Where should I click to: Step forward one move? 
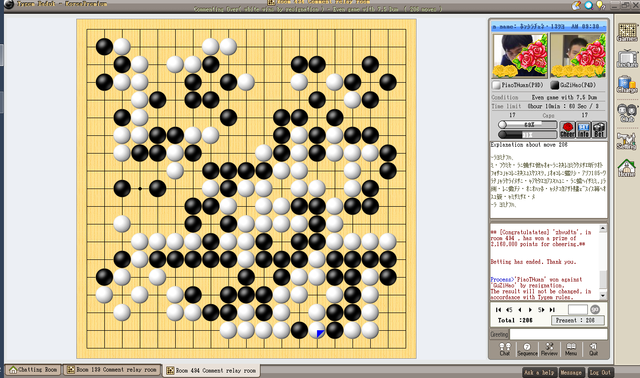530,310
